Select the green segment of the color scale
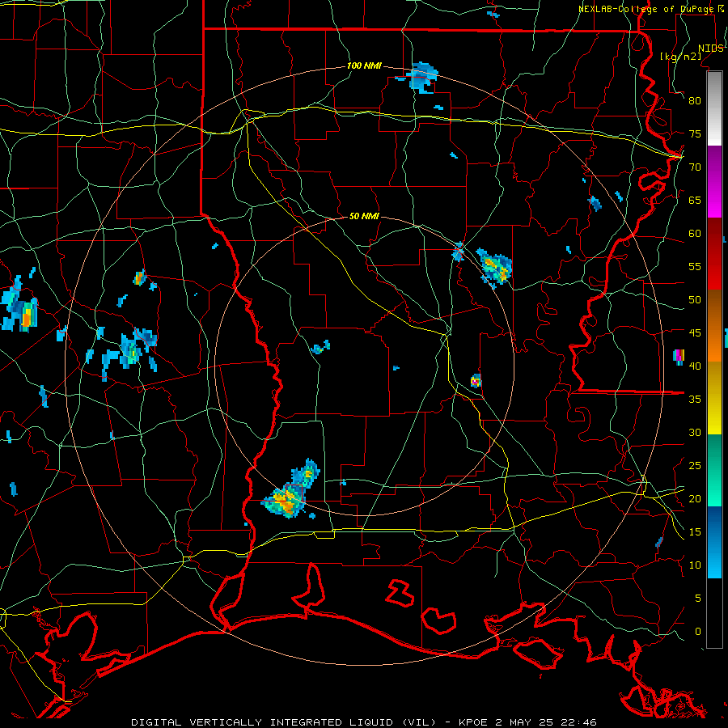Image resolution: width=728 pixels, height=728 pixels. click(714, 470)
